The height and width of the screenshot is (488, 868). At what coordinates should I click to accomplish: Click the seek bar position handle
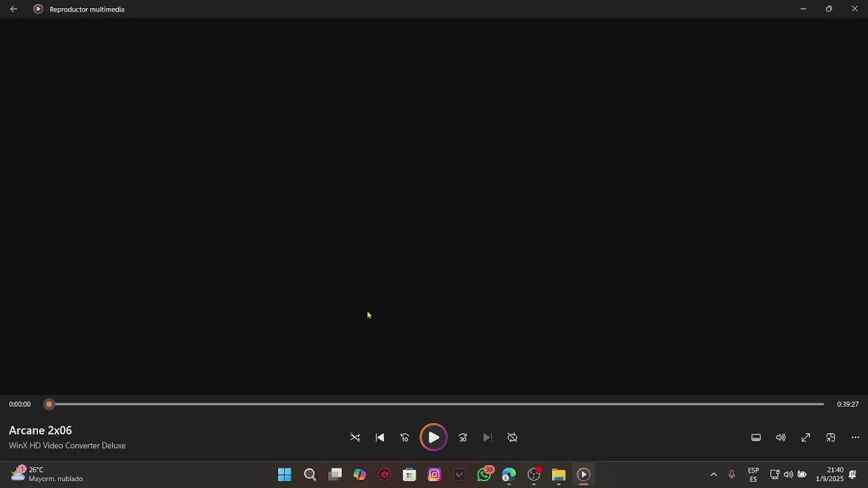pyautogui.click(x=49, y=404)
